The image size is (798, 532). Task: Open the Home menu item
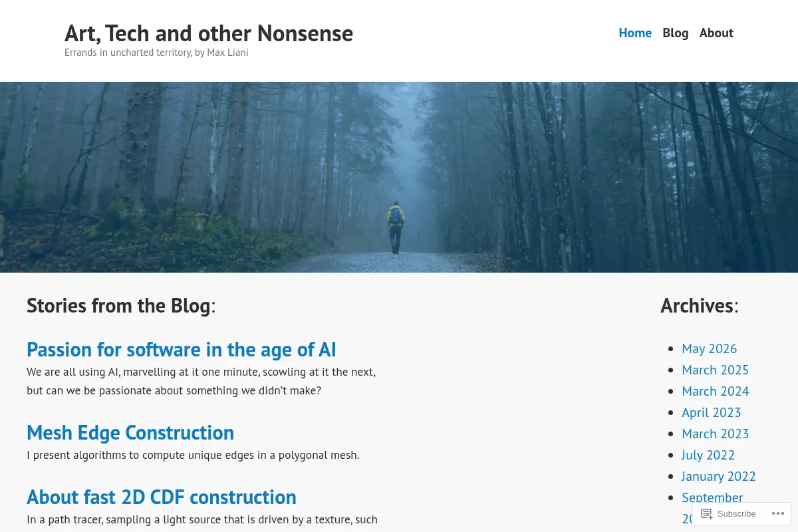click(x=635, y=33)
